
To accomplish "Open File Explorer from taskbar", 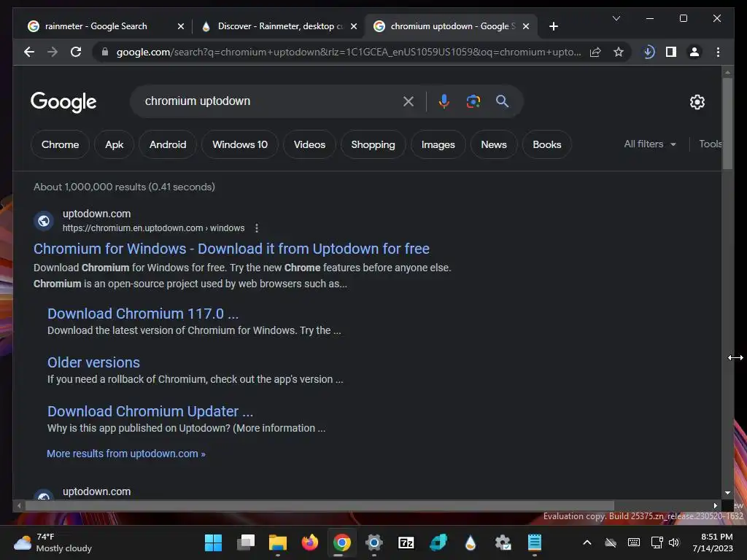I will (x=278, y=542).
